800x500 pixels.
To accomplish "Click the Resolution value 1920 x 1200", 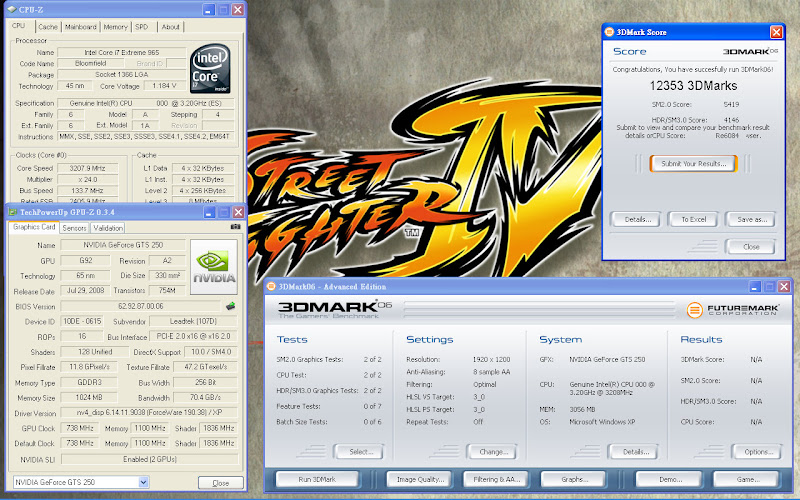I will point(491,360).
